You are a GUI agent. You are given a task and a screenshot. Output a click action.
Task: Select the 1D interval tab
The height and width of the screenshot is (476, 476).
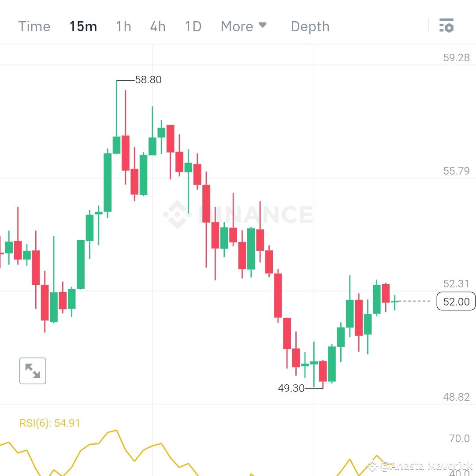coord(193,26)
